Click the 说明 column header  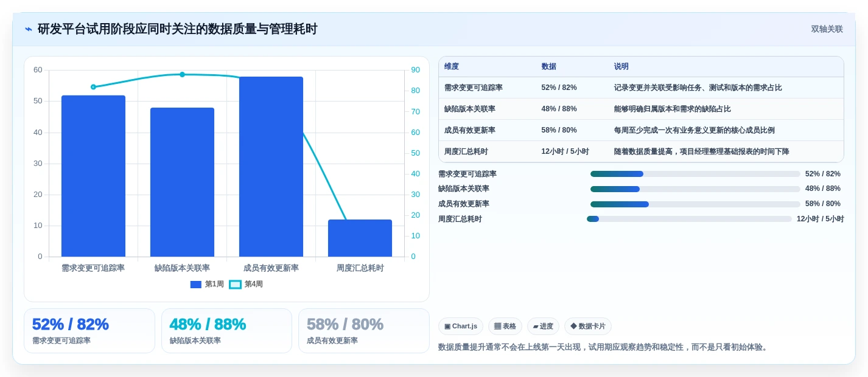tap(621, 66)
